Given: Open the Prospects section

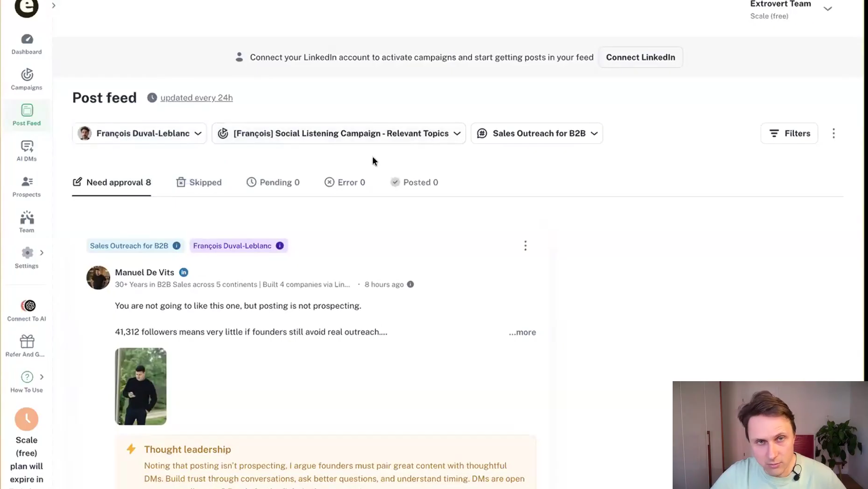Looking at the screenshot, I should 27,186.
